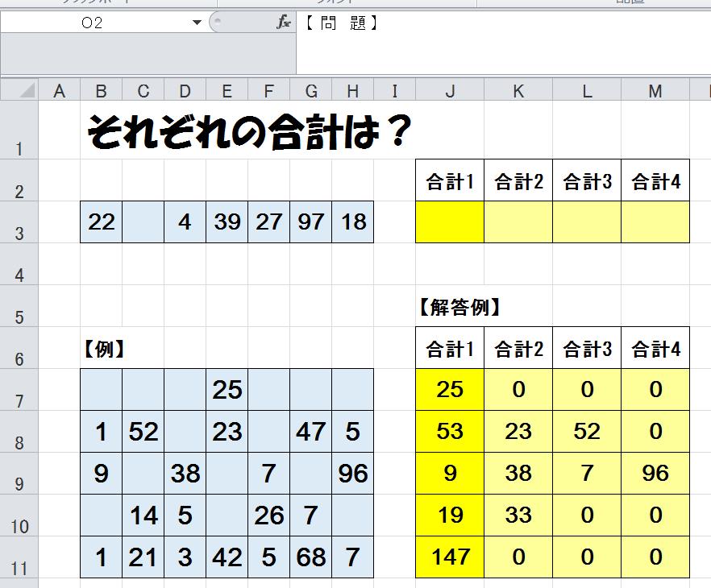
Task: Select the yellow cell with 96 in column M
Action: [655, 474]
